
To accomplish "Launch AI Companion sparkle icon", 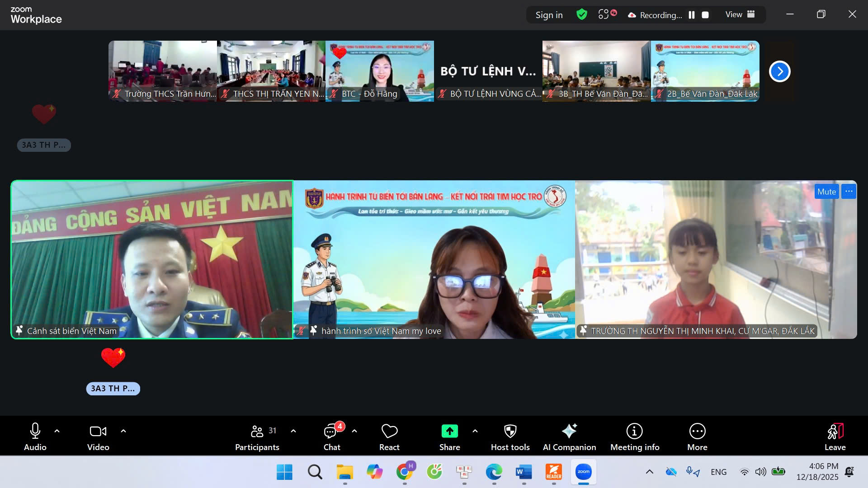I will point(569,432).
